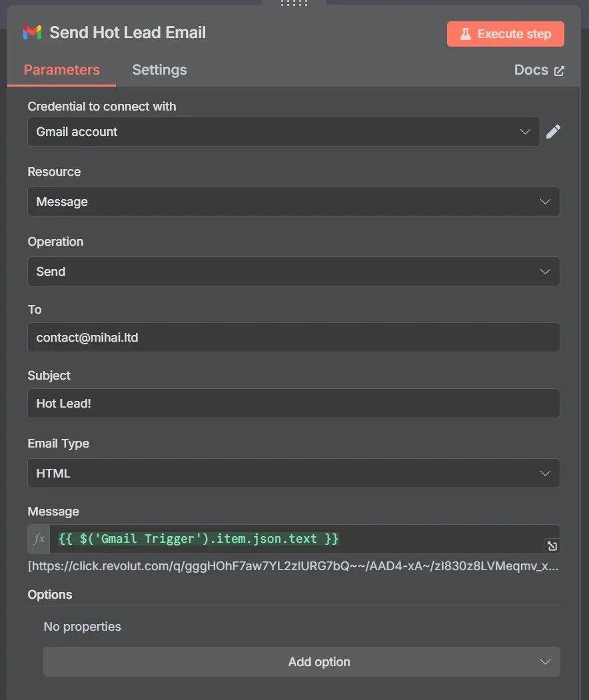589x700 pixels.
Task: Click Execute step button
Action: coord(505,34)
